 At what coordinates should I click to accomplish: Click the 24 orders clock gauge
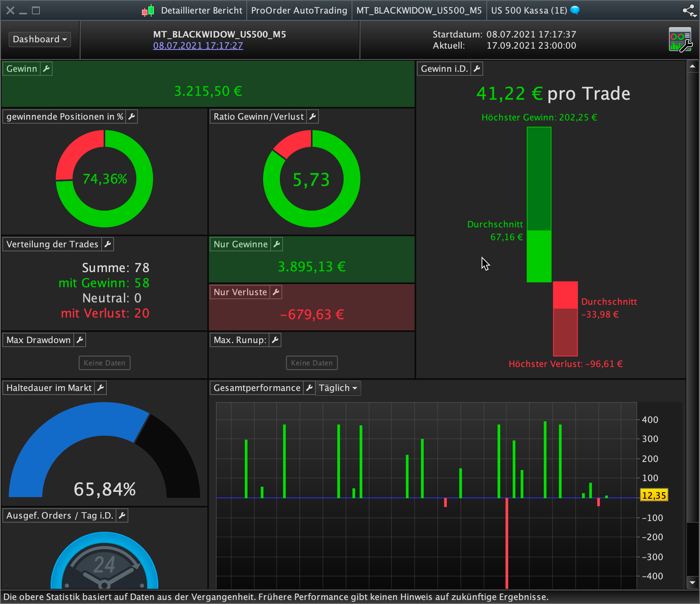104,561
